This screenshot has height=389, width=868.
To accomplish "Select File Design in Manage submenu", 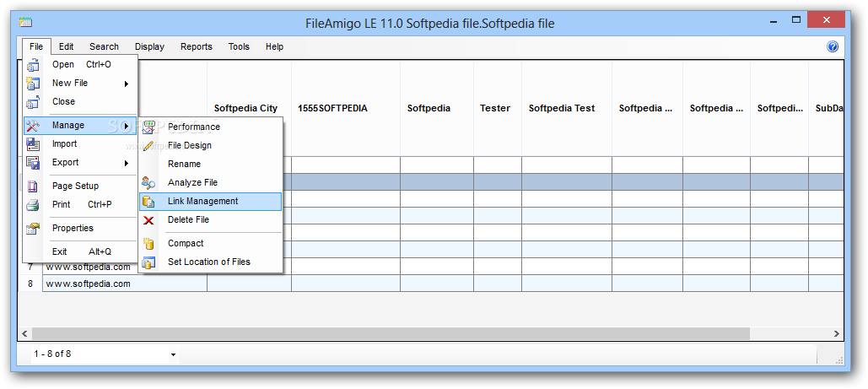I will point(211,145).
